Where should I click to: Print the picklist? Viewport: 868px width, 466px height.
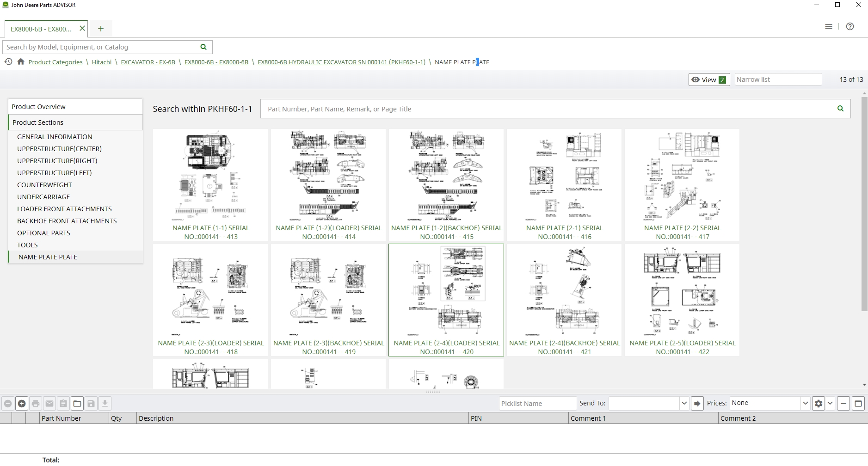point(36,404)
